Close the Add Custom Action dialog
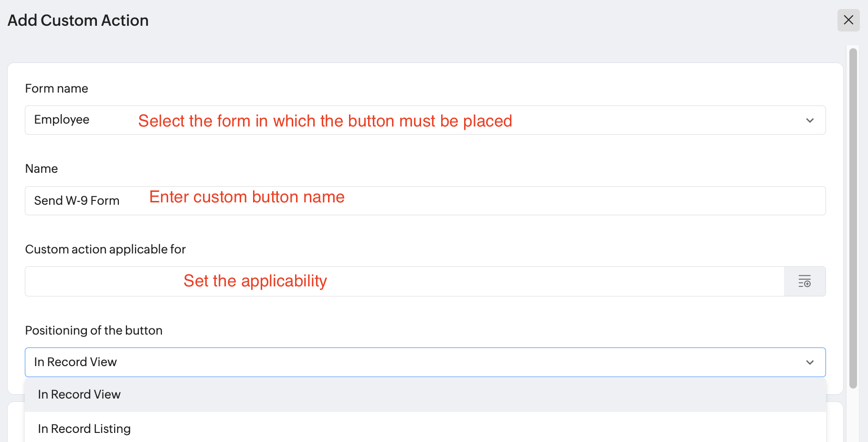 pyautogui.click(x=848, y=20)
